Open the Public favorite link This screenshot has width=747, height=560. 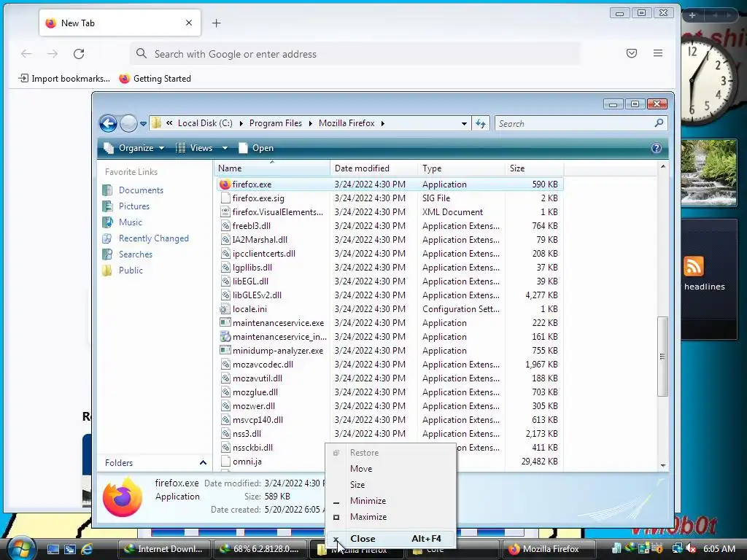(131, 271)
